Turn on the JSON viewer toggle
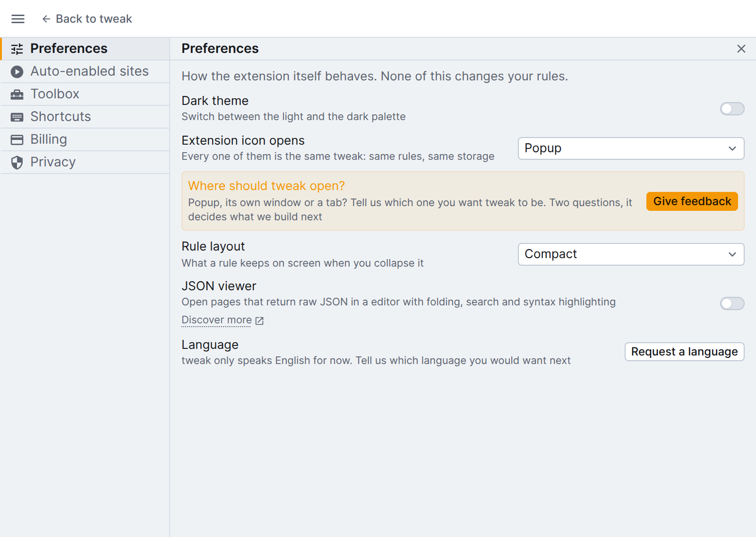This screenshot has width=756, height=537. click(732, 303)
